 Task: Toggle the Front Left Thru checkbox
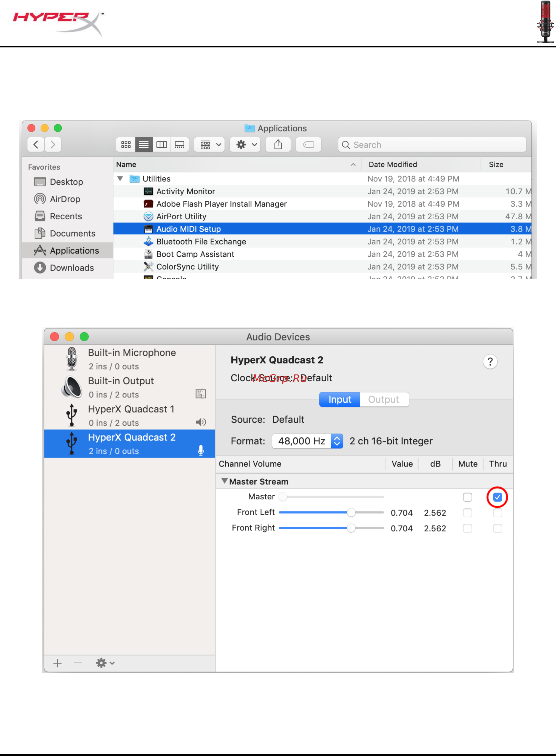497,513
